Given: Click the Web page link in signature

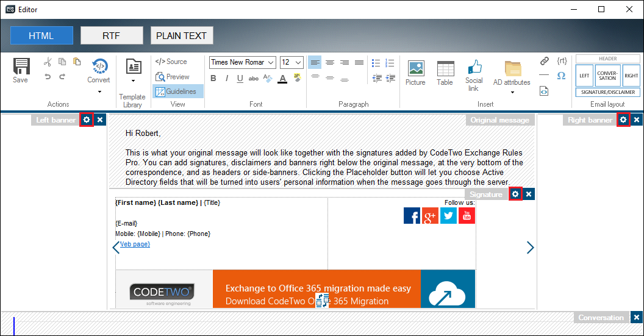Looking at the screenshot, I should (135, 244).
